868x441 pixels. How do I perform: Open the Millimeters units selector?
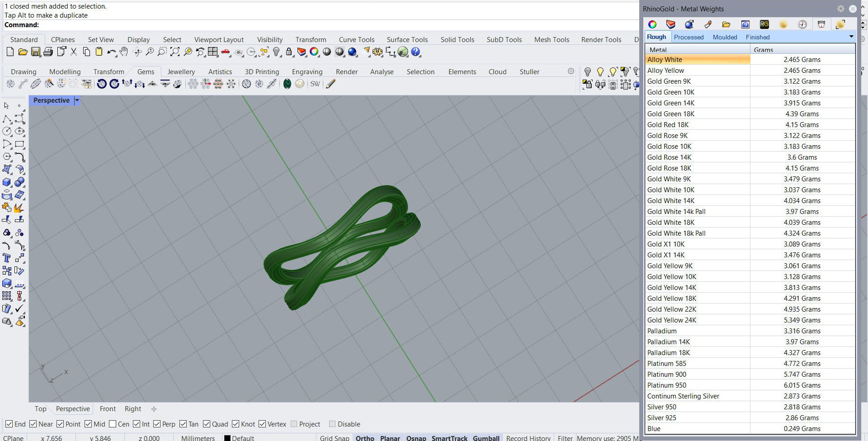(198, 438)
